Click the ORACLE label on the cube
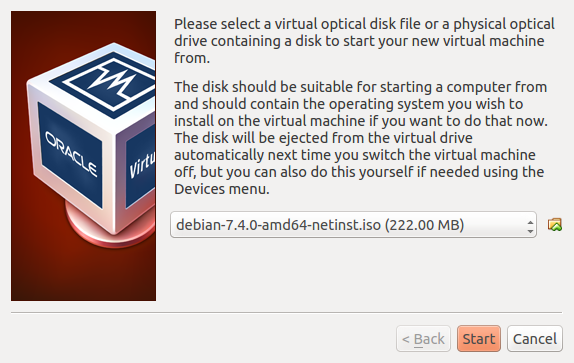 coord(71,154)
